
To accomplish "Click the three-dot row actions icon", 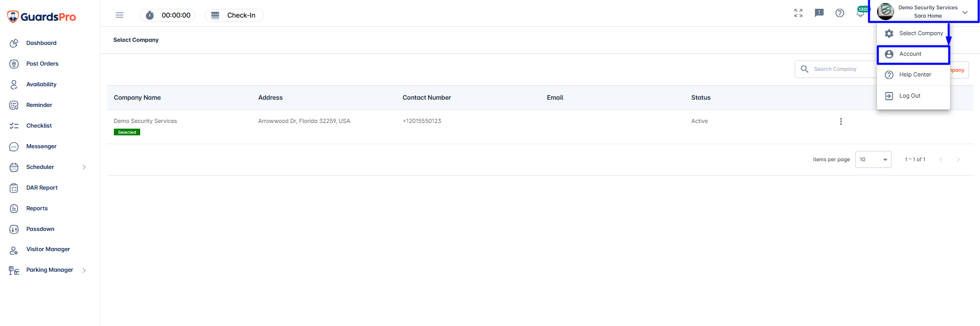I will (x=841, y=121).
